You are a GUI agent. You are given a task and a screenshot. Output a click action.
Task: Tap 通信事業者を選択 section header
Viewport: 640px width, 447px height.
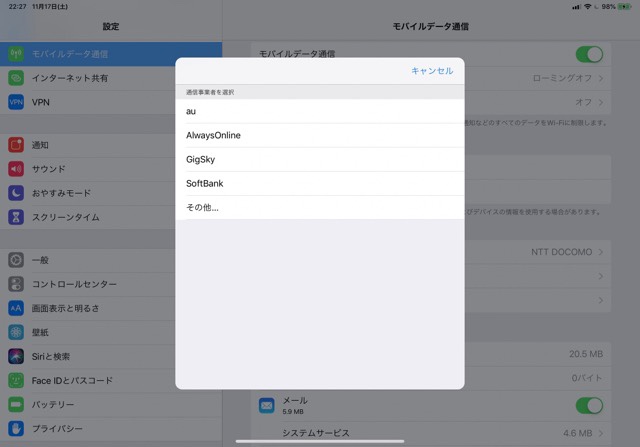210,92
